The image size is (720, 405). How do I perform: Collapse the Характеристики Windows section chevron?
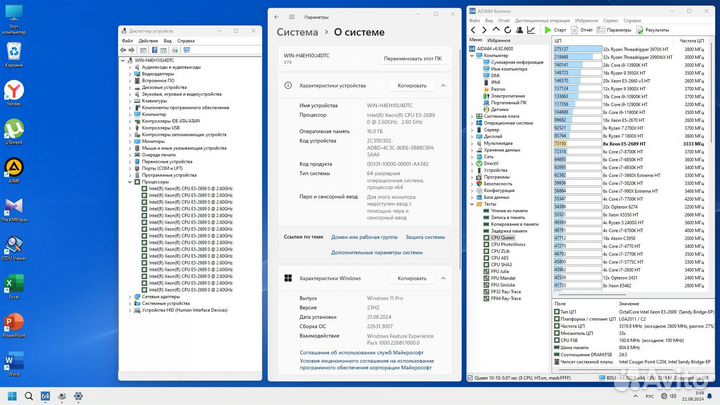coord(443,278)
